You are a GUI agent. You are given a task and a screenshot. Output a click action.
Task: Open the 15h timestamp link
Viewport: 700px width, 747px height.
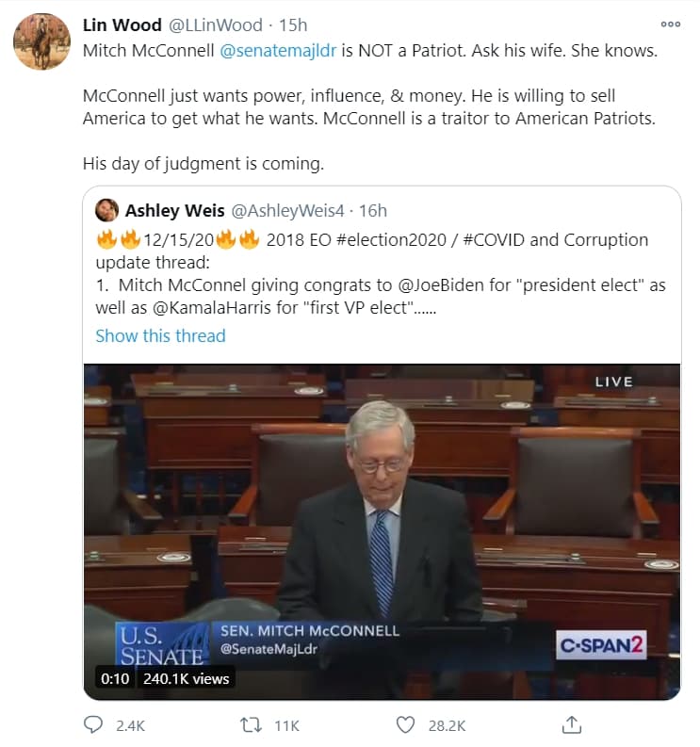[293, 25]
